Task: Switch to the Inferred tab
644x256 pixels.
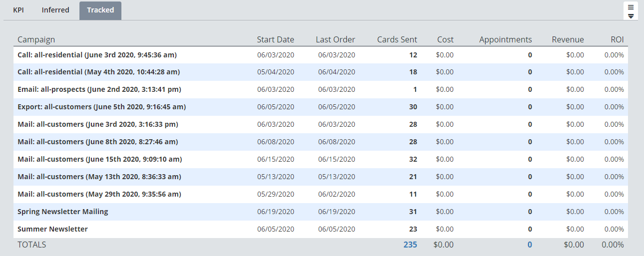Action: click(55, 10)
